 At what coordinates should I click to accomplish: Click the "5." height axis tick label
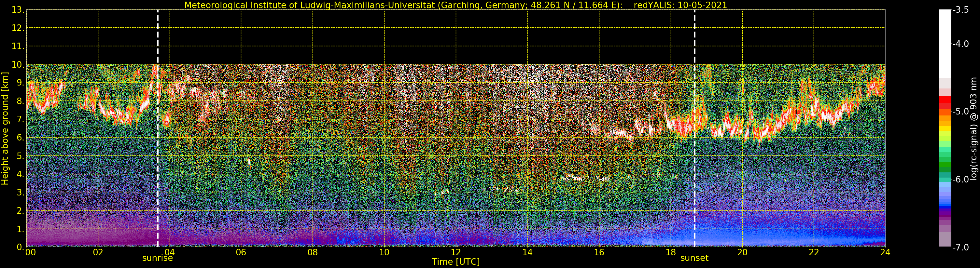pos(21,156)
